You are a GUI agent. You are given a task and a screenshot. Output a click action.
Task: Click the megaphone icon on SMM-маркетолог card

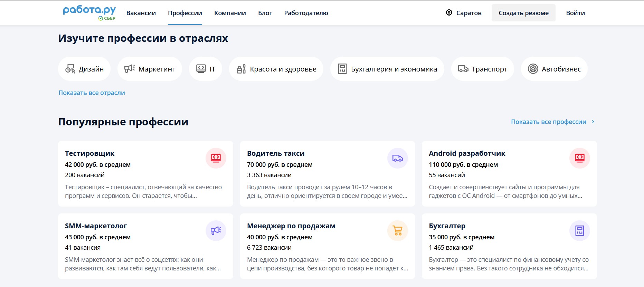coord(216,231)
